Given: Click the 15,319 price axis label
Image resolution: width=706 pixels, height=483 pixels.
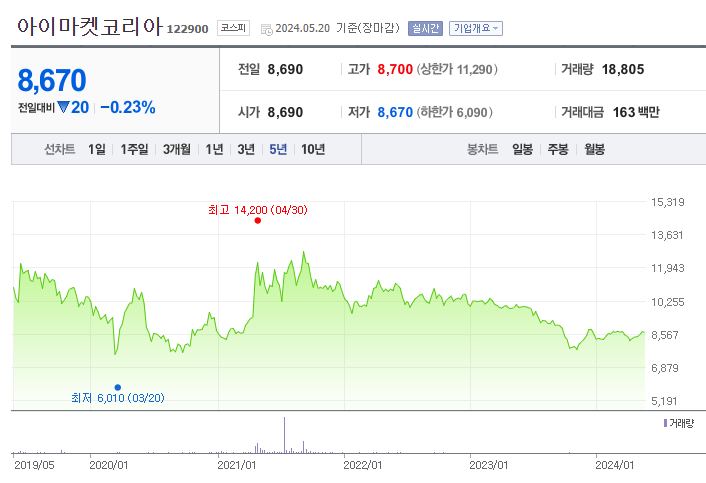Looking at the screenshot, I should (x=668, y=202).
